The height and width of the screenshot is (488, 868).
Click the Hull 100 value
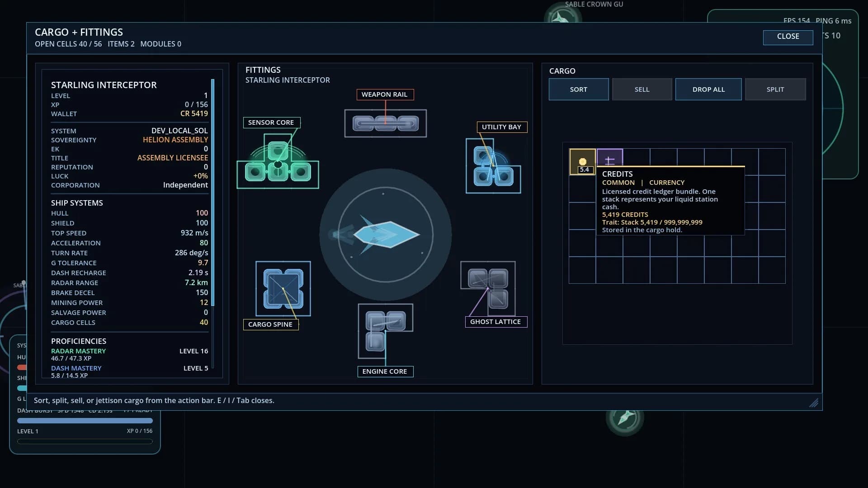coord(202,213)
